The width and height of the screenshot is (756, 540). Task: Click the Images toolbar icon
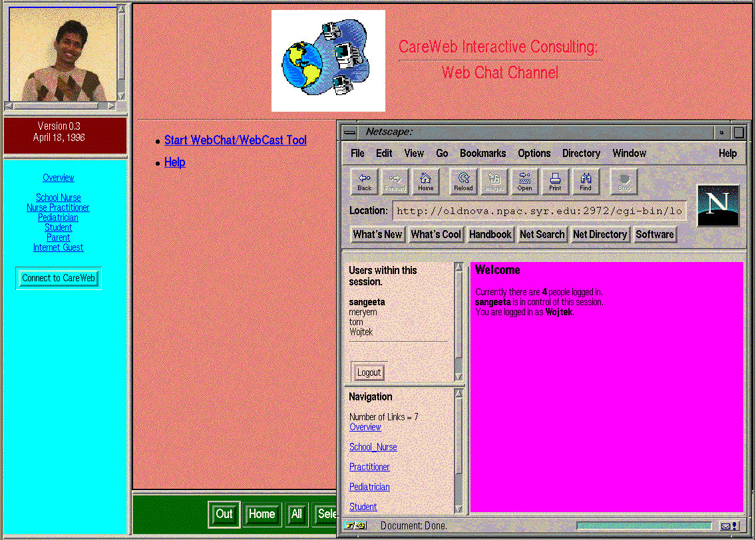pyautogui.click(x=494, y=182)
